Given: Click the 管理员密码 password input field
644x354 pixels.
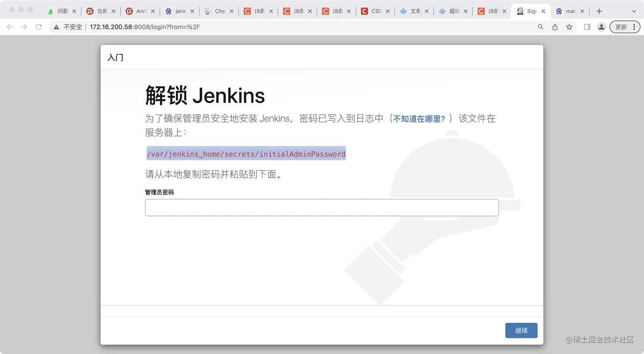Looking at the screenshot, I should click(322, 208).
